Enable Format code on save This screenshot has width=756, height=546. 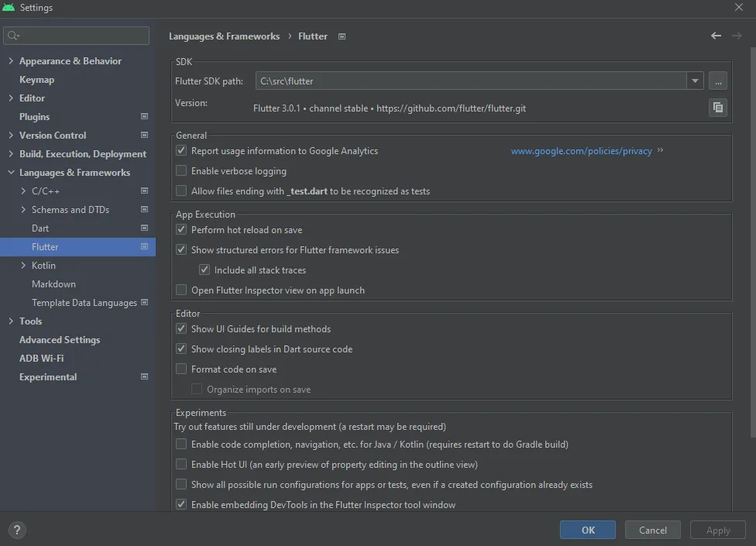coord(181,369)
